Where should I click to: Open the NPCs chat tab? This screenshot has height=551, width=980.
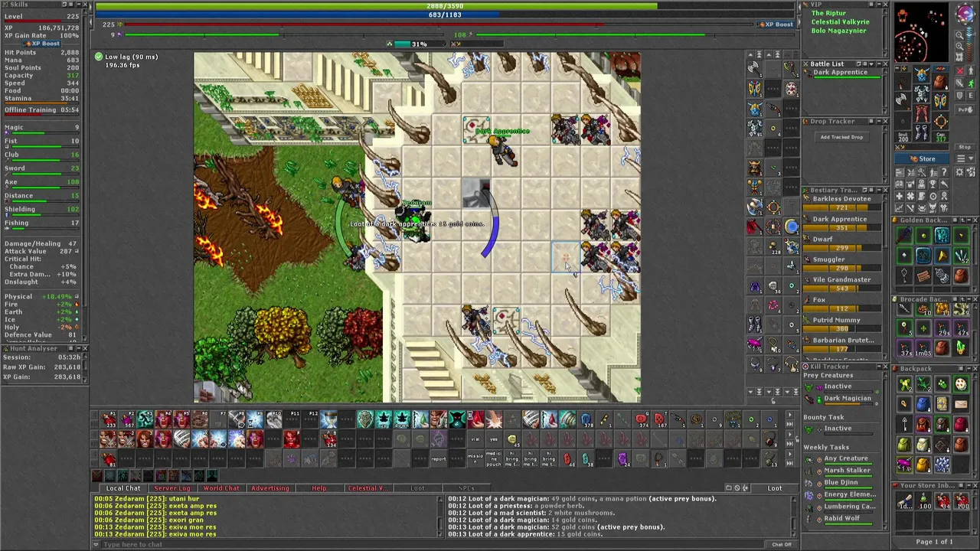pos(465,488)
